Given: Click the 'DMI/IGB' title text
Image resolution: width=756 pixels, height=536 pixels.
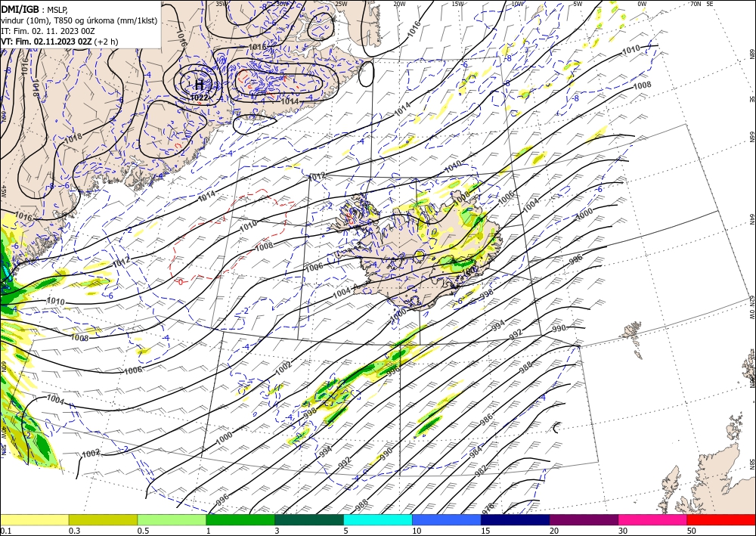Looking at the screenshot, I should (20, 8).
